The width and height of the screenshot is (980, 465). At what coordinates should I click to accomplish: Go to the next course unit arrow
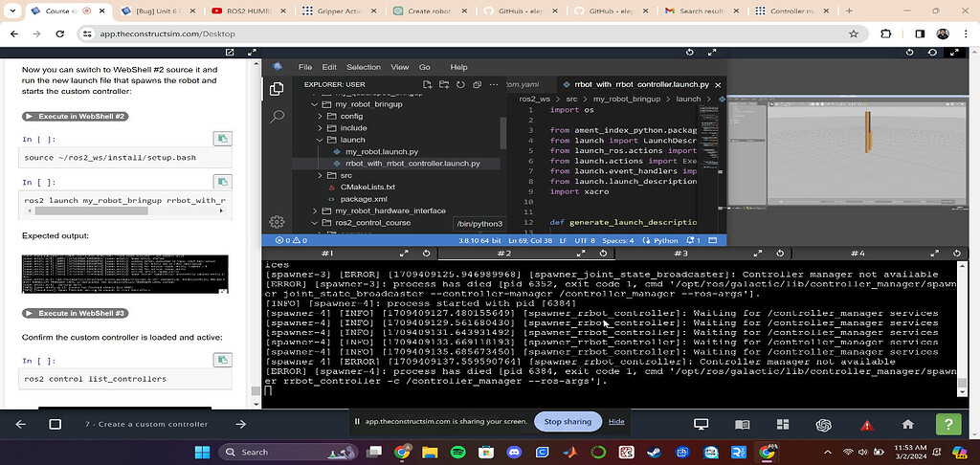pos(240,425)
